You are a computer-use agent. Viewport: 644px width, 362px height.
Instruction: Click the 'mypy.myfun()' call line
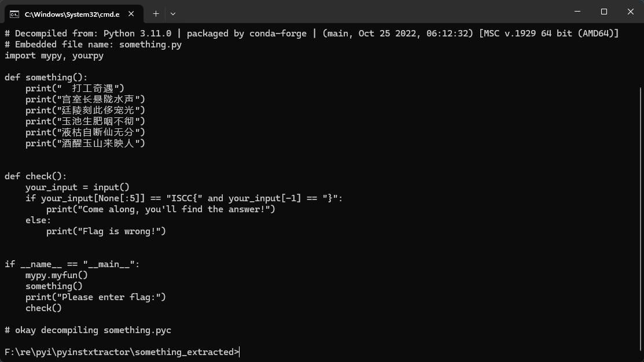(57, 275)
